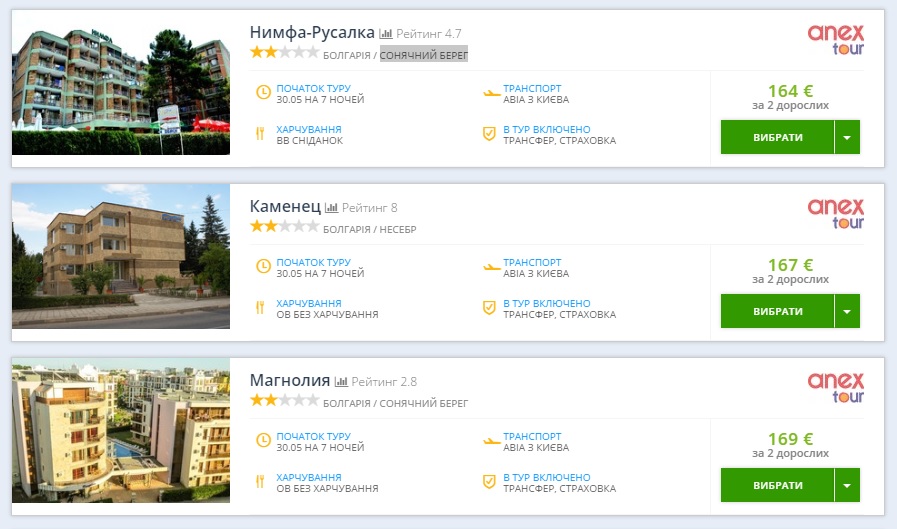Click fork-and-knife meals icon in Магнолия card
The image size is (897, 529).
pyautogui.click(x=260, y=482)
